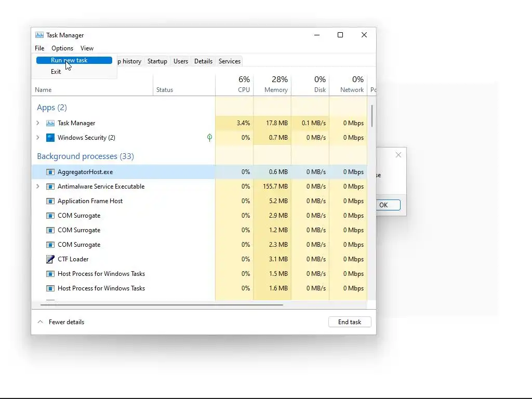Expand the Task Manager app row

(x=38, y=123)
